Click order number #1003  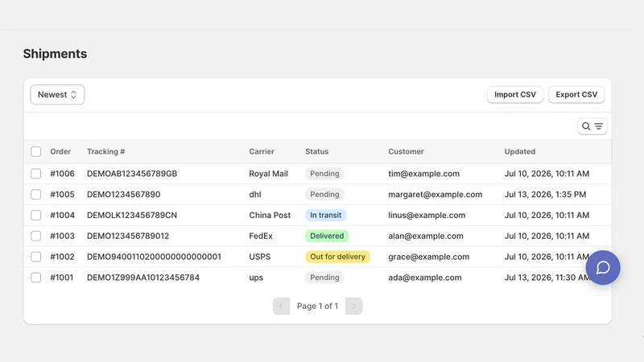click(63, 236)
